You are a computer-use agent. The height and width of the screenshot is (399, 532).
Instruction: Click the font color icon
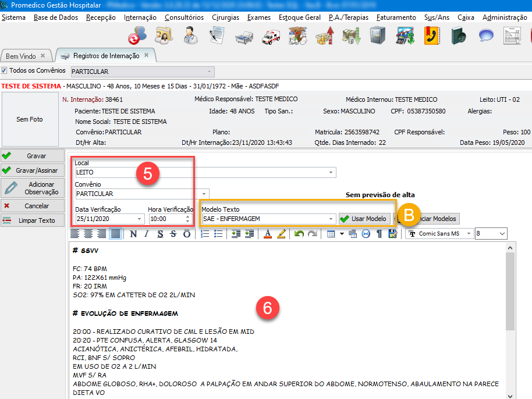268,234
